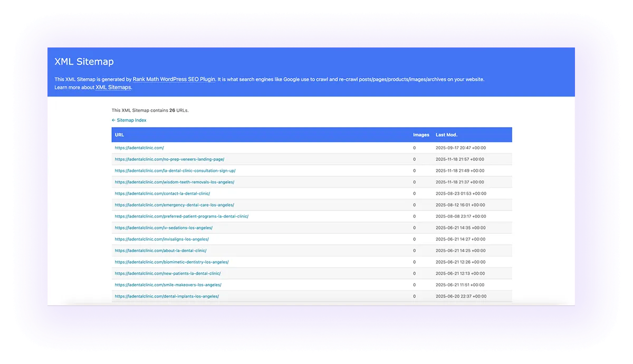Click the Last Mod. column header
The height and width of the screenshot is (364, 633).
(446, 135)
